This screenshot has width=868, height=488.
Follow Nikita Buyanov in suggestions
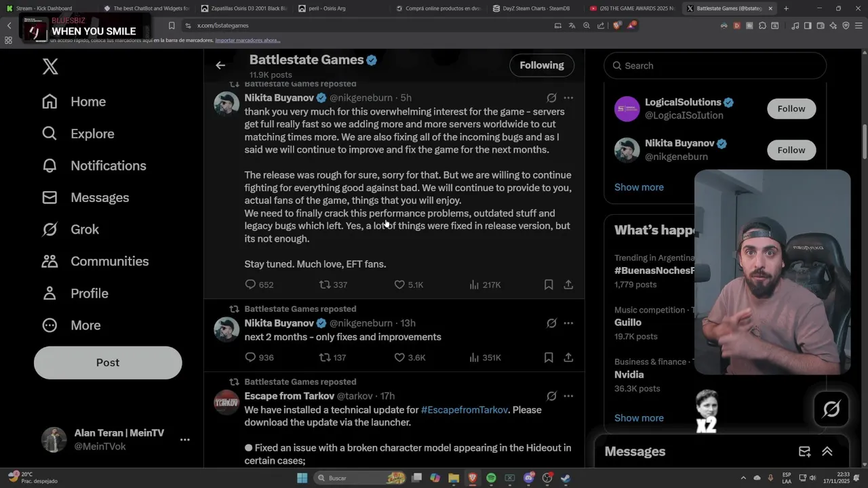coord(791,150)
